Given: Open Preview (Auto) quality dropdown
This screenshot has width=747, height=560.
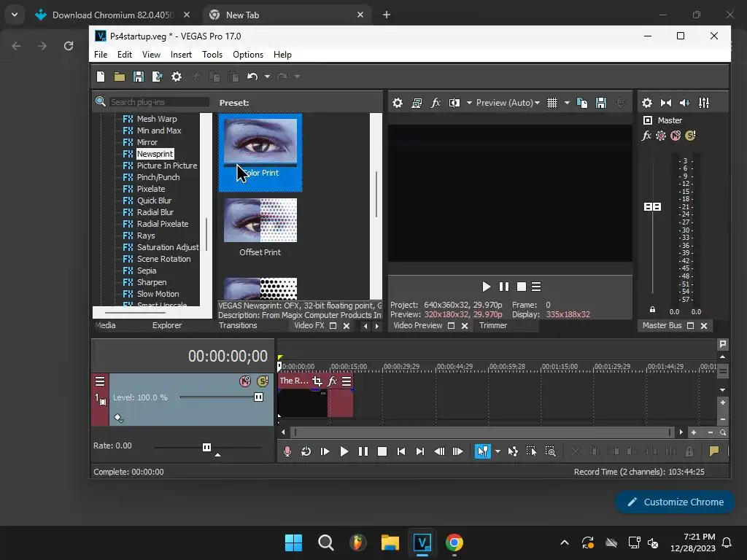Looking at the screenshot, I should (508, 103).
